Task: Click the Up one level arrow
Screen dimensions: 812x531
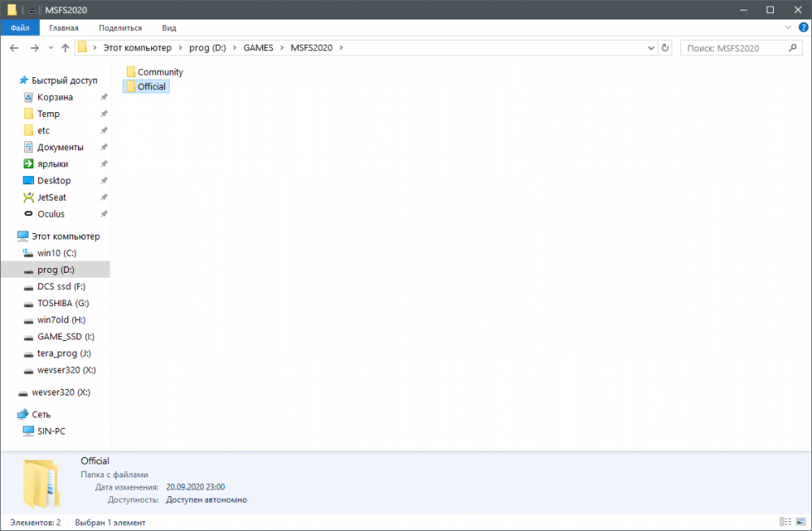Action: [x=65, y=47]
